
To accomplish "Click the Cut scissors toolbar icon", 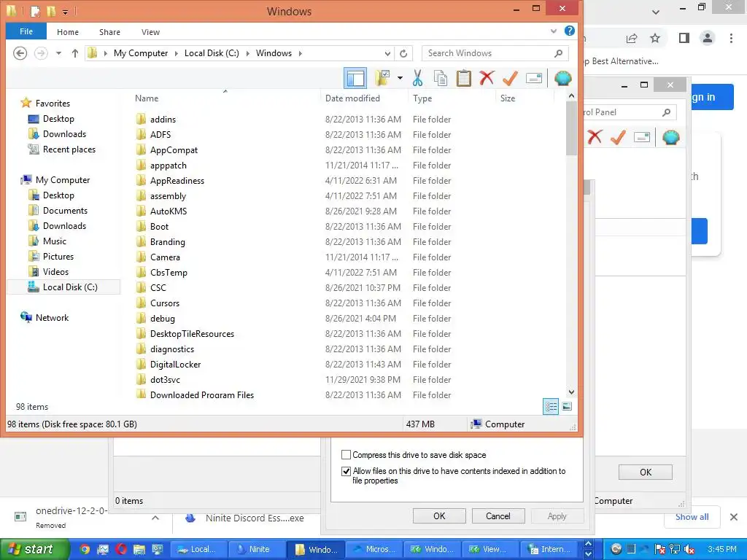I will (418, 78).
